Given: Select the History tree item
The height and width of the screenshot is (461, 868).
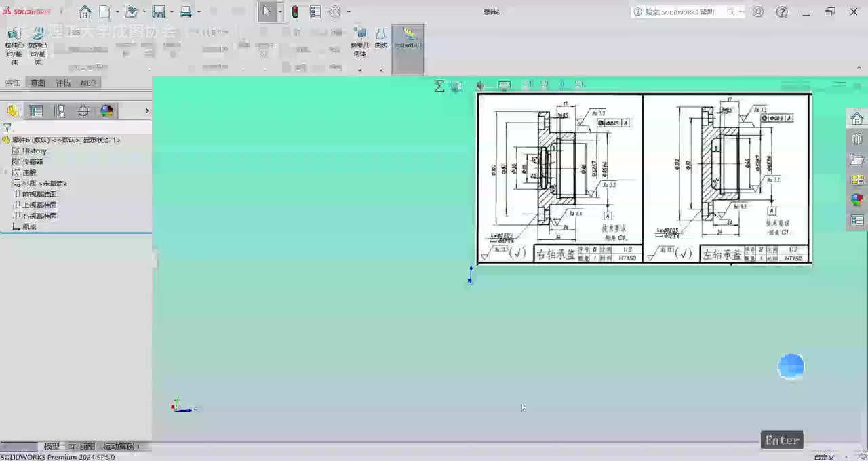Looking at the screenshot, I should [30, 151].
